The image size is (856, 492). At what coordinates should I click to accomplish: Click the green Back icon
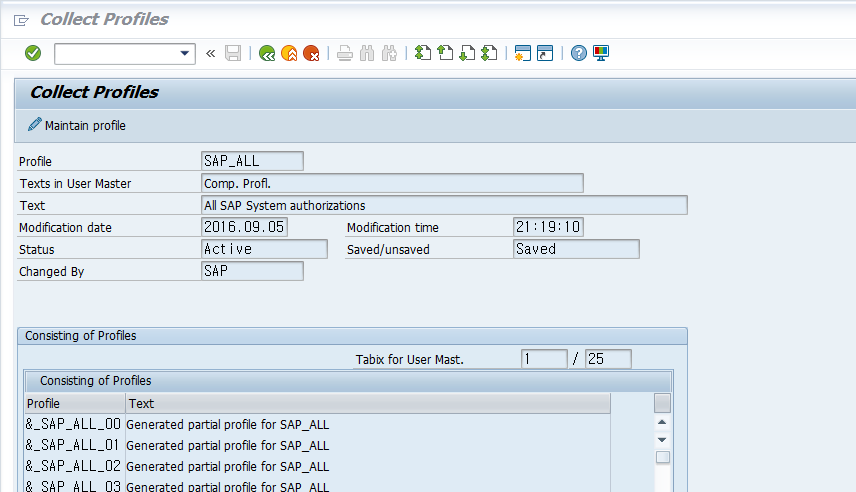[x=267, y=53]
